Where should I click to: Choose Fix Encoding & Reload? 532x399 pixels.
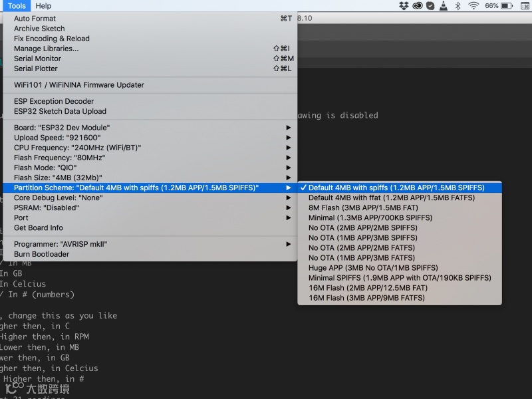[150, 39]
